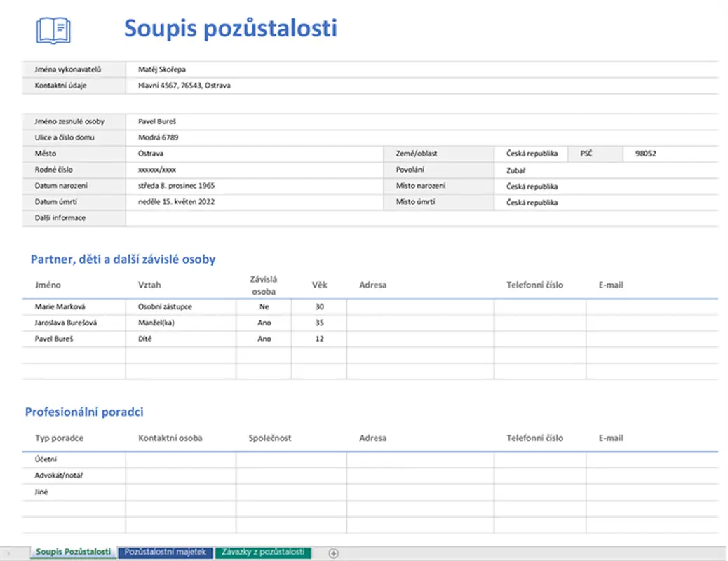728x561 pixels.
Task: Select the Povolání value Zubař
Action: tap(607, 170)
